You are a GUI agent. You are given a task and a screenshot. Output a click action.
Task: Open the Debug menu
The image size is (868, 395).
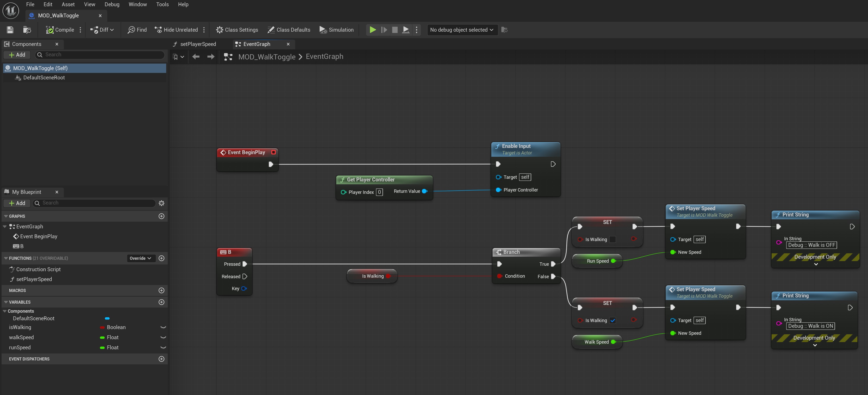coord(112,4)
